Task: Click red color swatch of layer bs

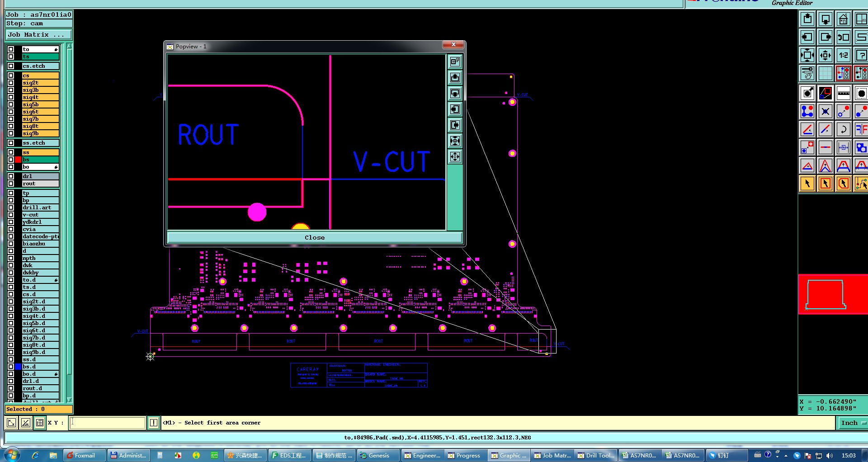Action: pyautogui.click(x=18, y=160)
